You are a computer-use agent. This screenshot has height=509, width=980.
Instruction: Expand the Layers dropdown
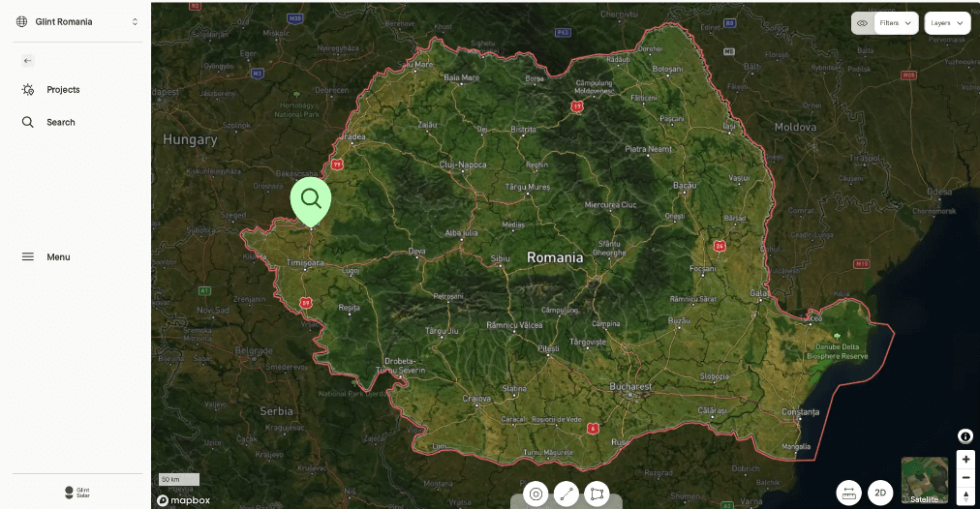(x=947, y=23)
